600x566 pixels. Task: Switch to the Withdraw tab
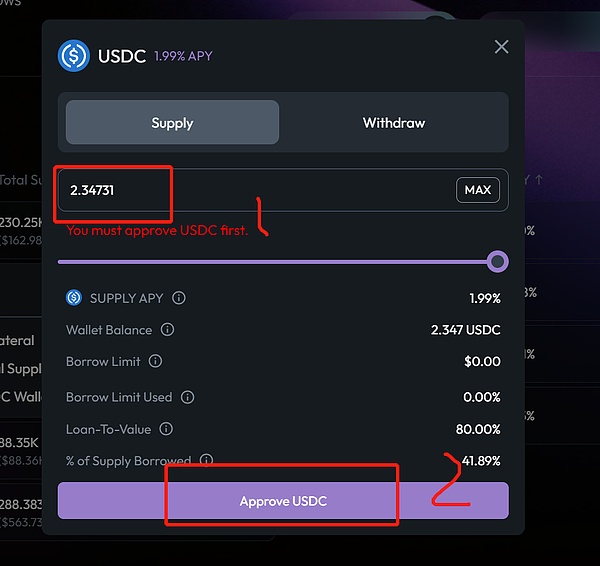click(394, 123)
